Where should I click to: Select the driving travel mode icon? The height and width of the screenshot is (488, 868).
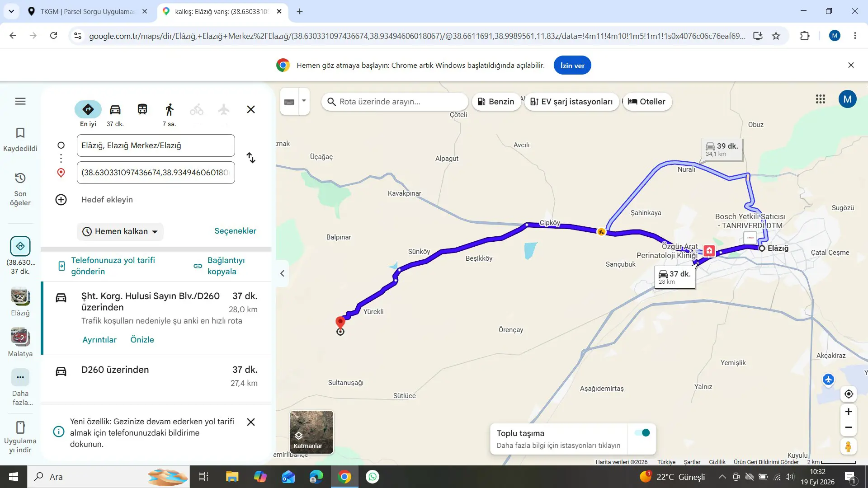[x=115, y=109]
